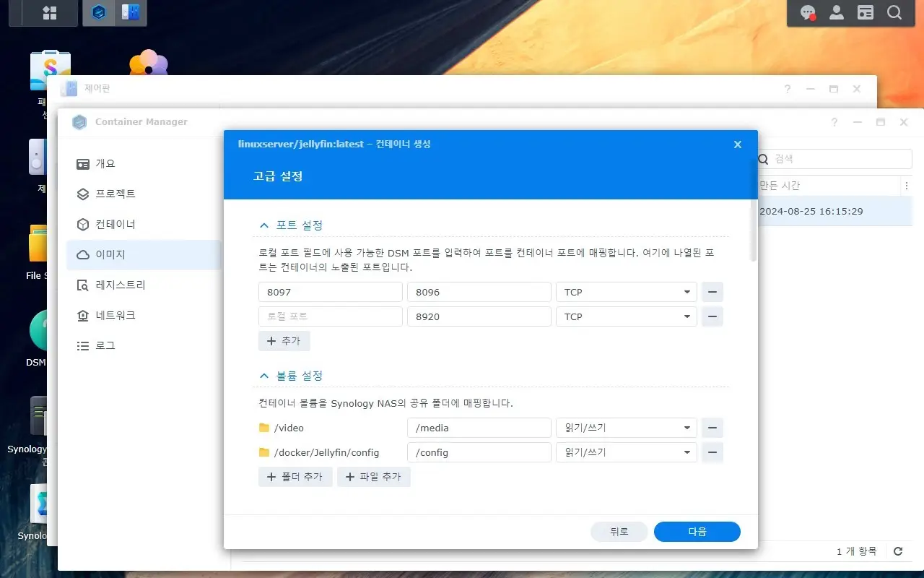Viewport: 924px width, 578px height.
Task: Select the 네트워크 (Network) sidebar icon
Action: (115, 315)
